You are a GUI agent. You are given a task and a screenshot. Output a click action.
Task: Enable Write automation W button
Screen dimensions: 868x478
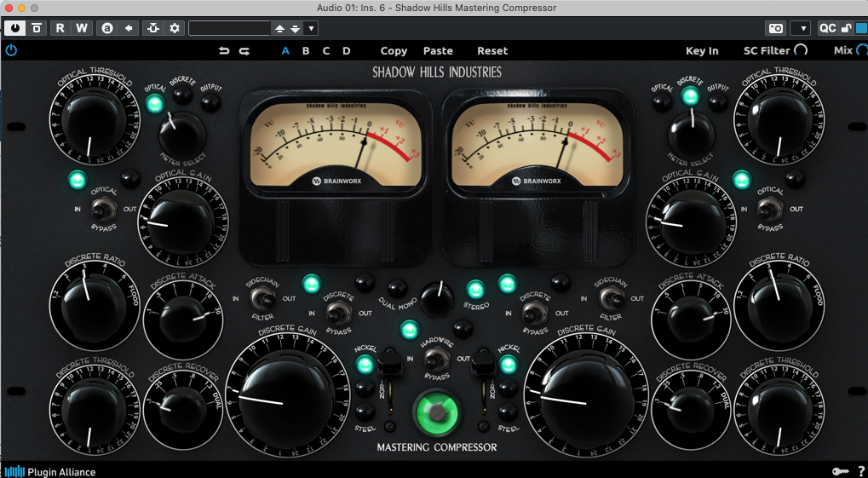click(x=82, y=28)
